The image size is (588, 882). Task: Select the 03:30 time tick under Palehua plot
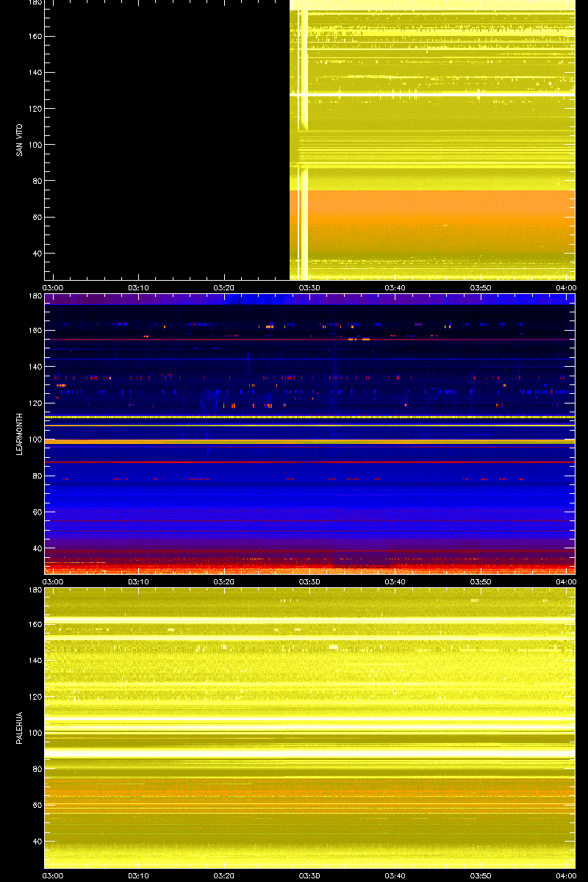coord(309,875)
